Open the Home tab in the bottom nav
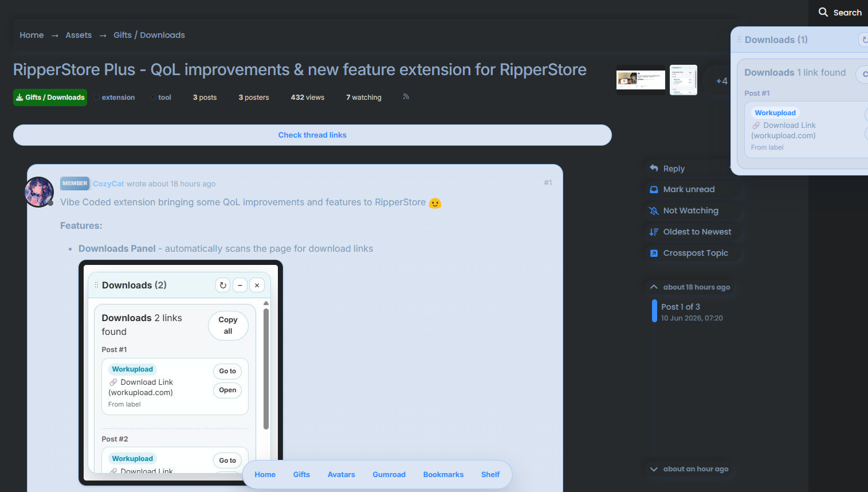The width and height of the screenshot is (868, 492). (265, 475)
